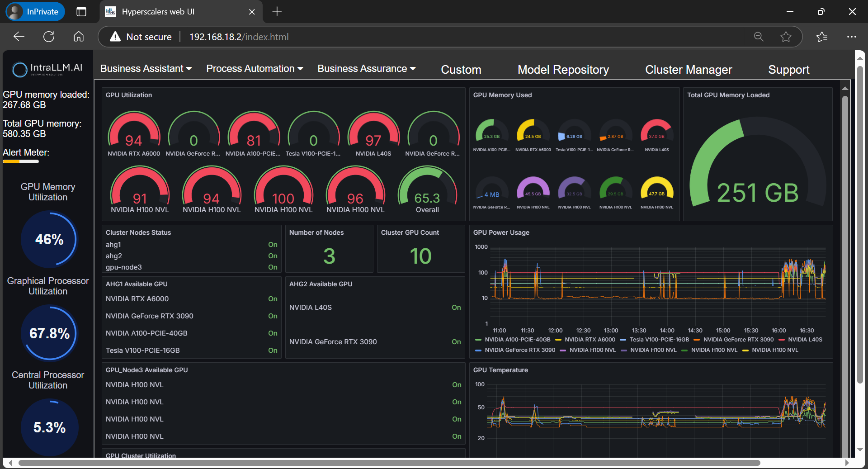
Task: Click the zoom magnifier icon in address bar
Action: click(759, 37)
